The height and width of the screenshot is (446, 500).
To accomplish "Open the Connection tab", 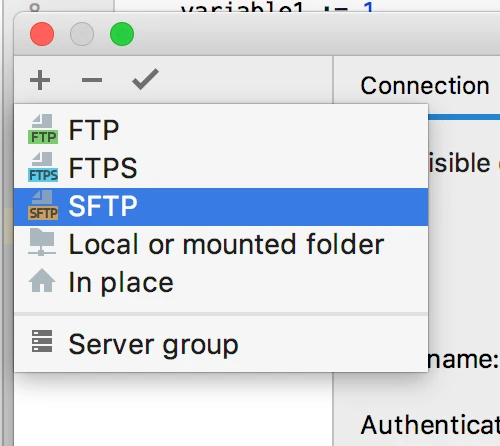I will 425,86.
